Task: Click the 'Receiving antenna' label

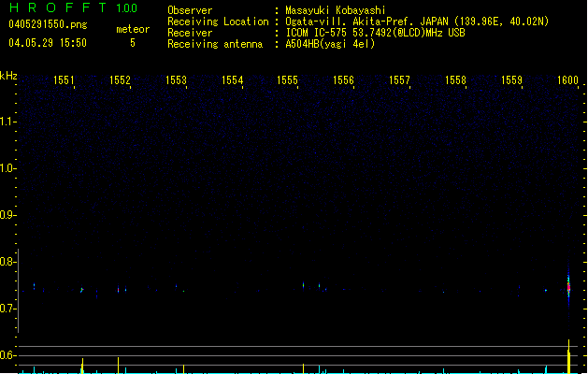Action: point(215,44)
